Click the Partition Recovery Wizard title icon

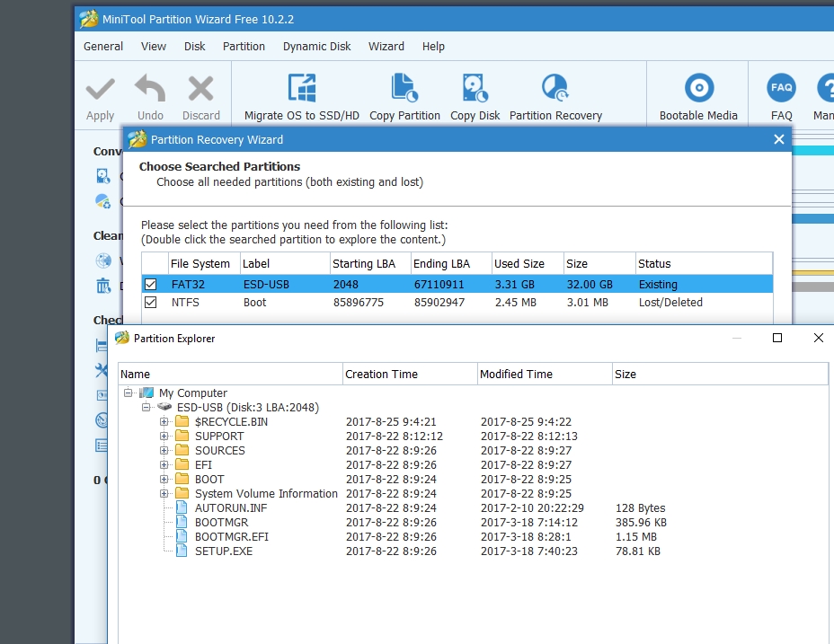point(138,139)
